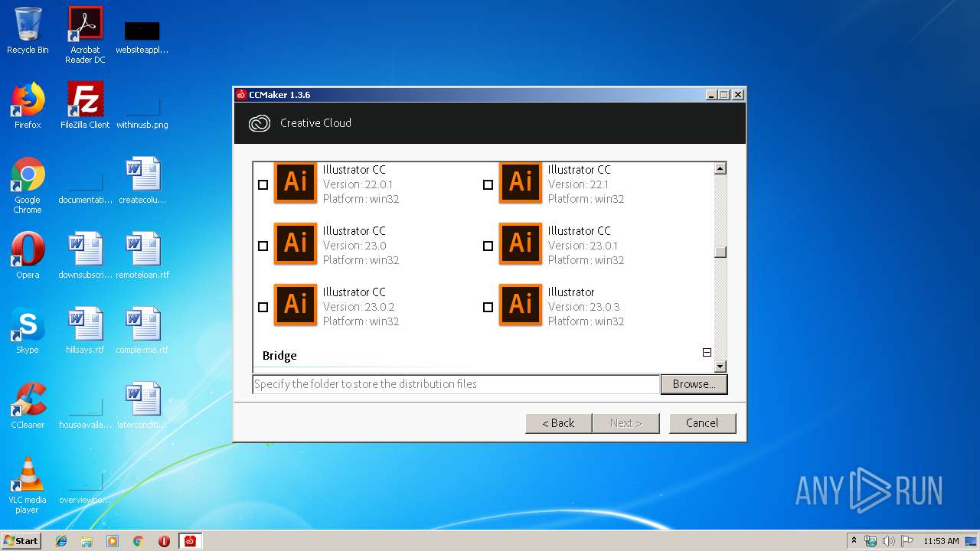The width and height of the screenshot is (980, 551).
Task: Click the distribution folder path field
Action: coord(456,384)
